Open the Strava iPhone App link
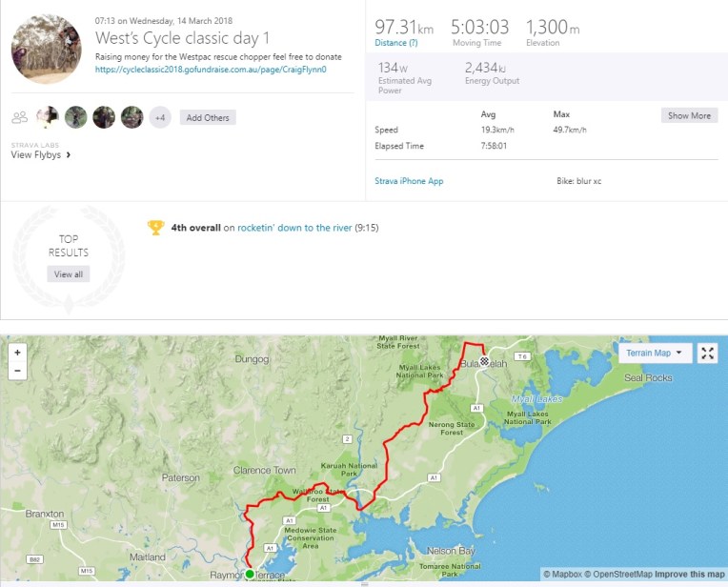The image size is (728, 587). [409, 181]
